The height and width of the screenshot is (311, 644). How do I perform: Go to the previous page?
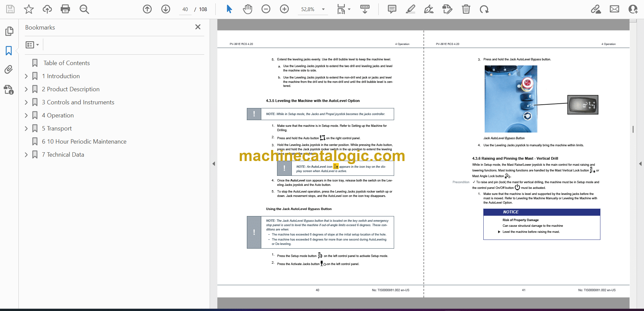point(147,9)
